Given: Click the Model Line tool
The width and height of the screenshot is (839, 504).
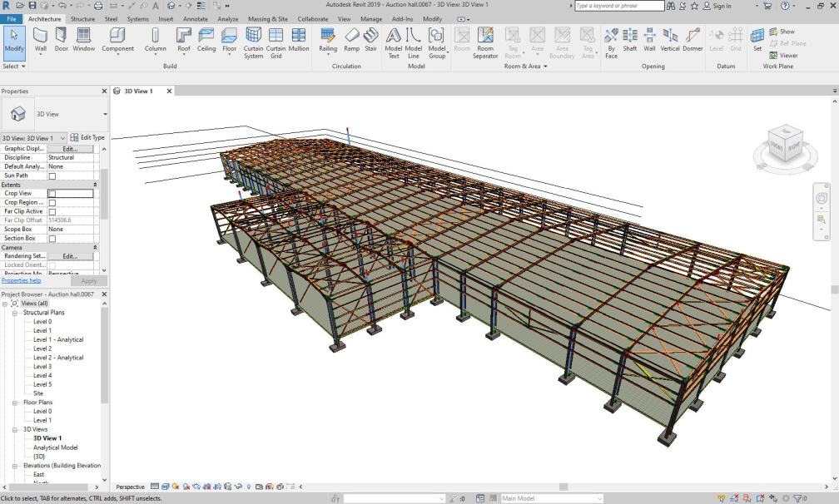Looking at the screenshot, I should tap(413, 42).
